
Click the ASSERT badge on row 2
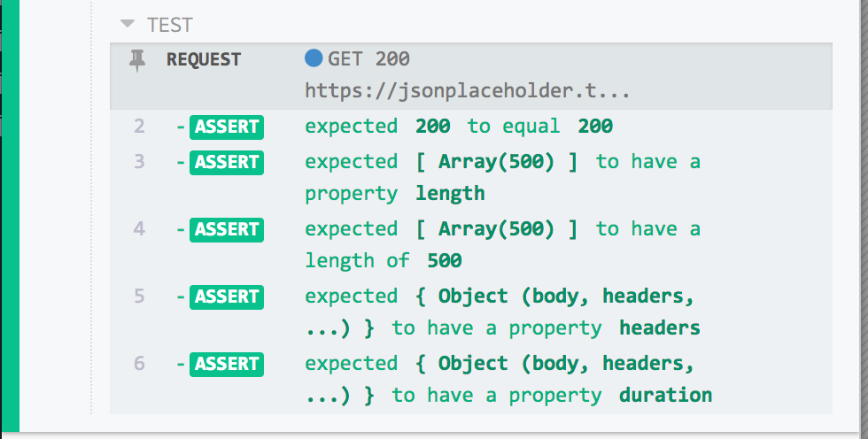[227, 127]
